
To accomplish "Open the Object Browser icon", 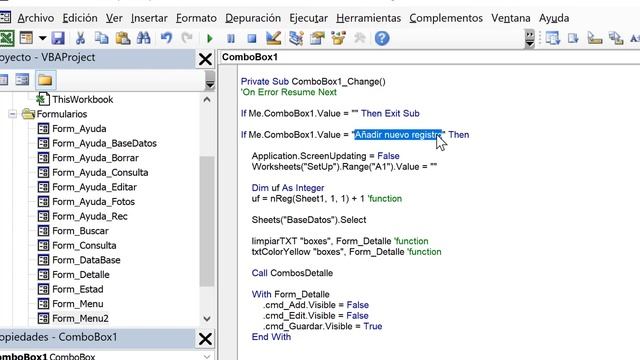I will [338, 38].
